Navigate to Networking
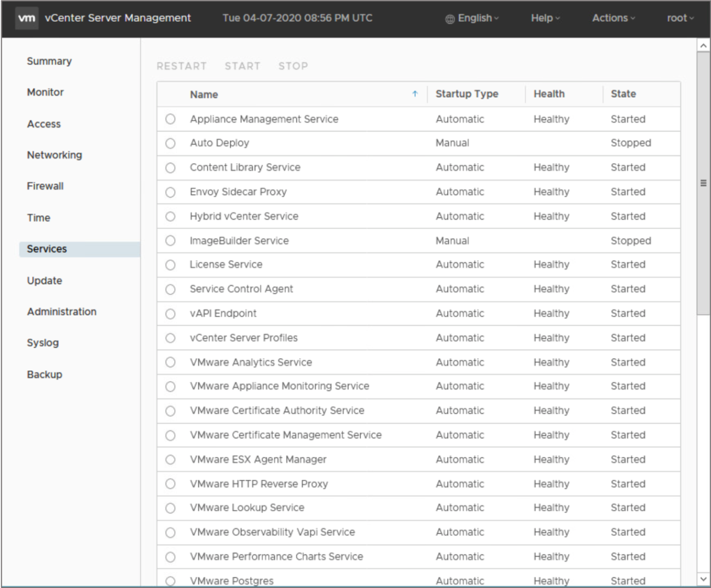Image resolution: width=711 pixels, height=588 pixels. 54,155
